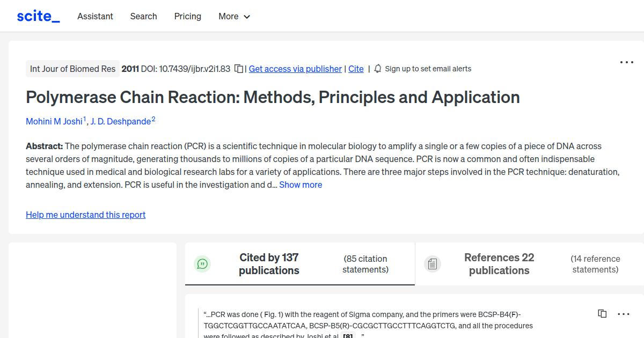
Task: Click the references document icon
Action: click(433, 263)
